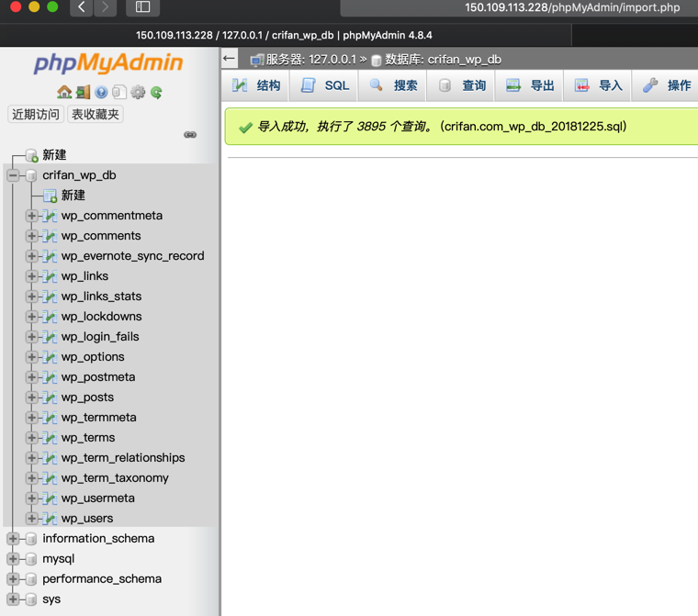This screenshot has width=698, height=616.
Task: Click the wp_terms table icon
Action: click(50, 438)
